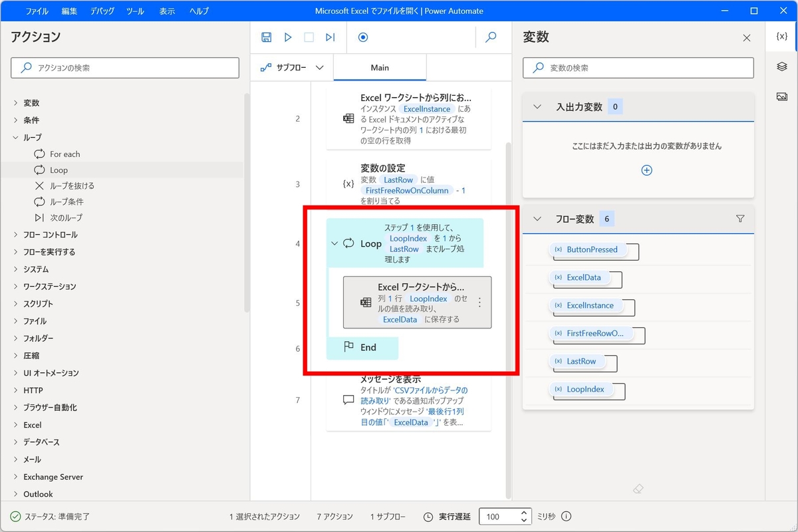The width and height of the screenshot is (798, 532).
Task: Expand the HTTP action group
Action: 16,390
